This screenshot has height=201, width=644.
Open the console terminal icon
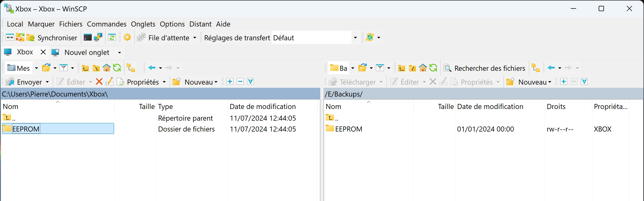(87, 37)
